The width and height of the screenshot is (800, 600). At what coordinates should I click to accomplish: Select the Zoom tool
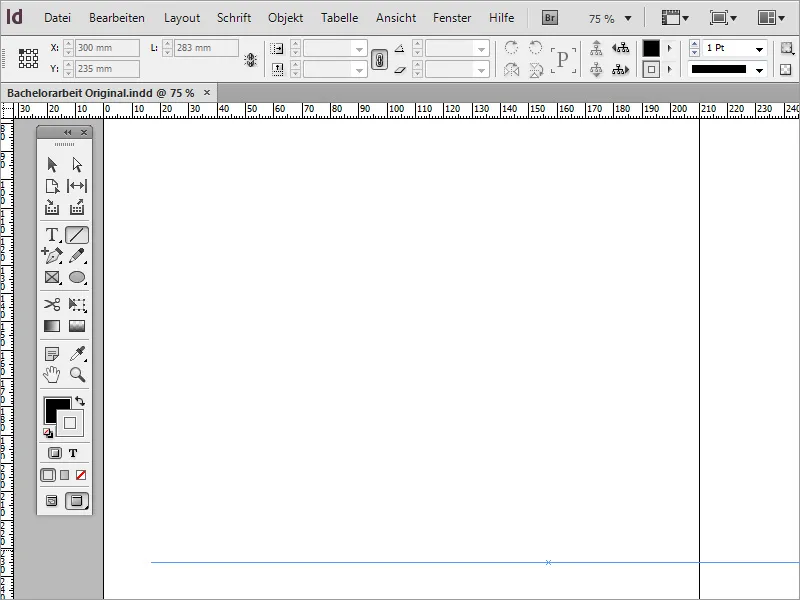[78, 374]
